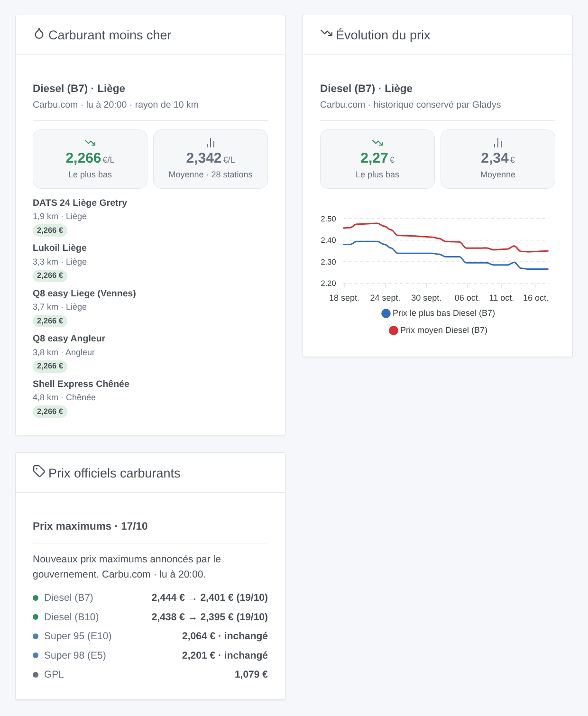Click the bar chart icon above 2,342 €/L
This screenshot has height=716, width=588.
(x=211, y=142)
